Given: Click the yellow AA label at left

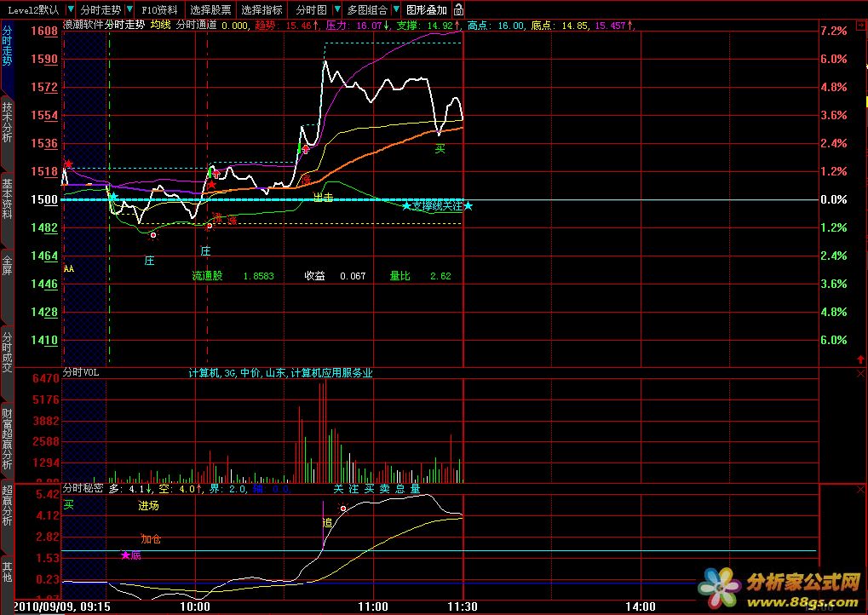Looking at the screenshot, I should (x=69, y=268).
